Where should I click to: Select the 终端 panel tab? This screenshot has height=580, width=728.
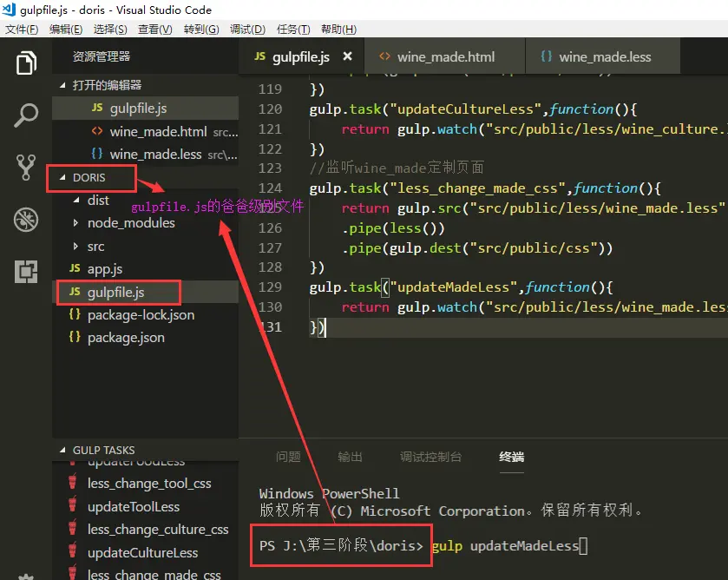[x=512, y=457]
